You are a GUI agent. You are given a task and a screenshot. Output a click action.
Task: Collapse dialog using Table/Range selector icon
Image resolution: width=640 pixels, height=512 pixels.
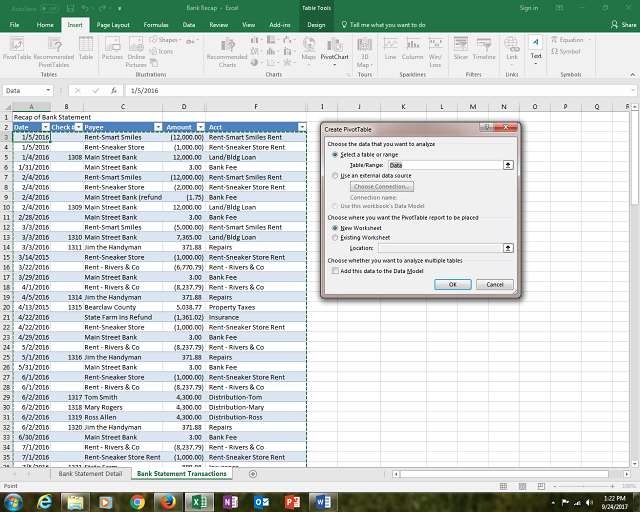click(x=508, y=164)
